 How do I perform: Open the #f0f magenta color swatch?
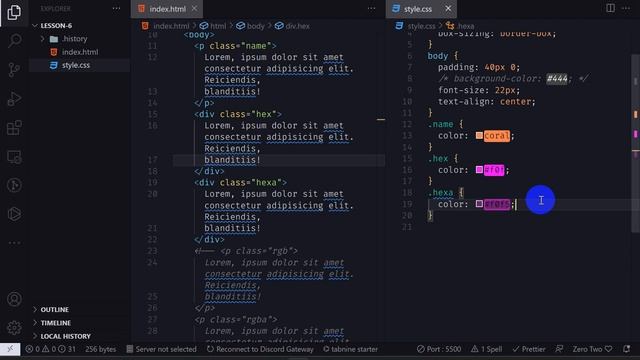479,169
